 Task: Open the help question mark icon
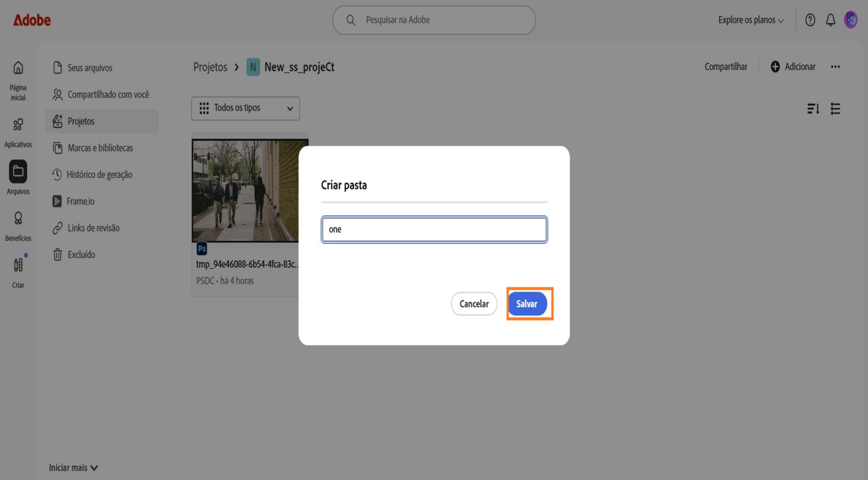[810, 20]
